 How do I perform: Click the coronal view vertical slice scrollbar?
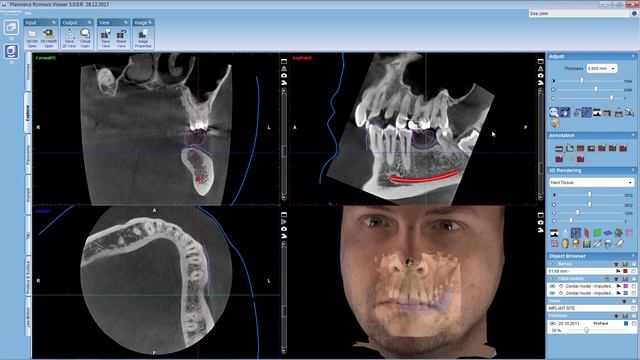coord(284,144)
